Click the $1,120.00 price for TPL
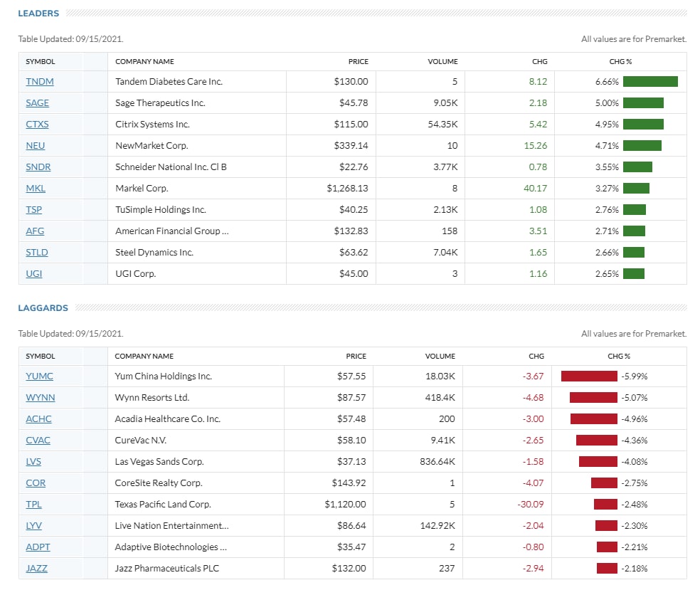The height and width of the screenshot is (590, 700). [x=345, y=505]
